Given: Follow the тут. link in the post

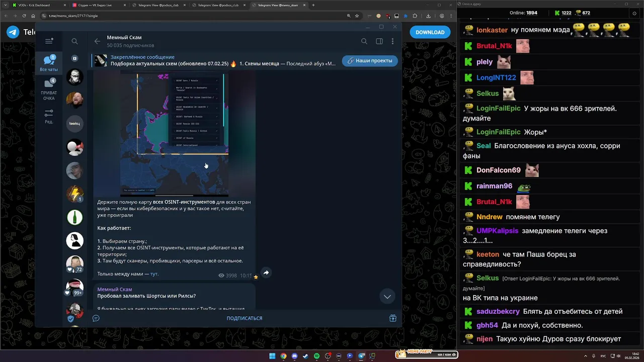Looking at the screenshot, I should [x=154, y=274].
